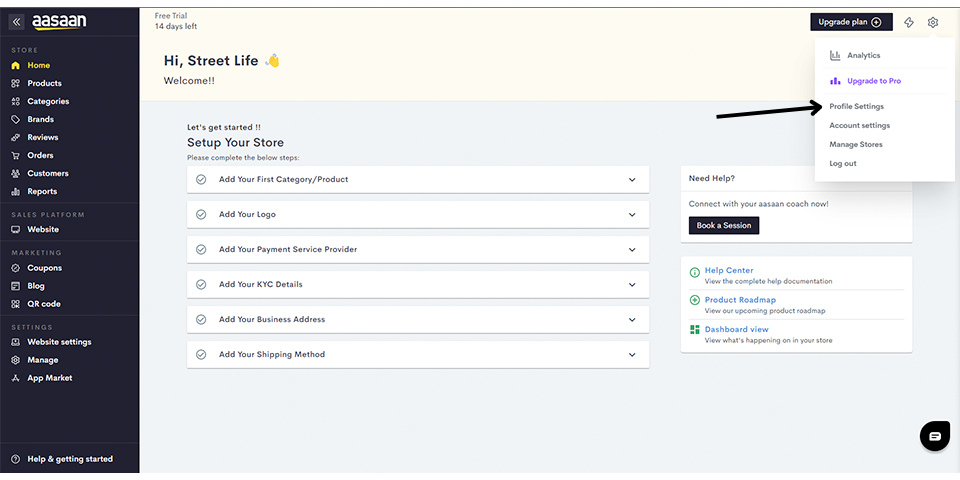
Task: Expand Add Your Business Address step
Action: pyautogui.click(x=632, y=320)
